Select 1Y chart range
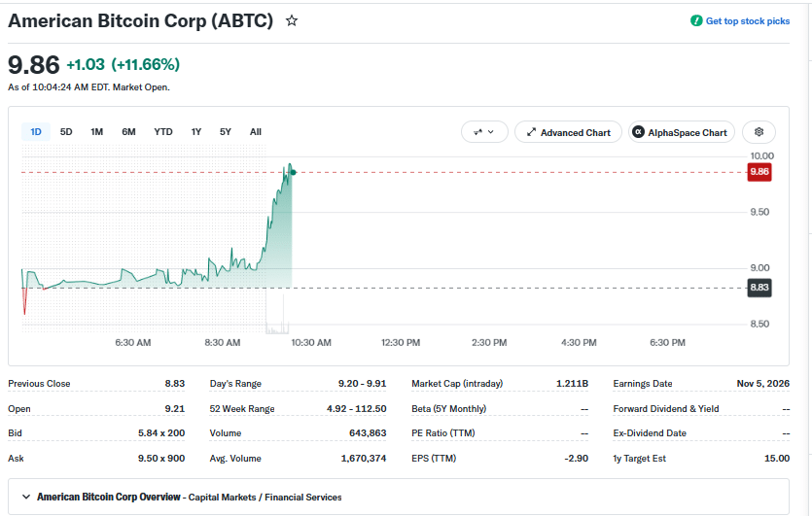This screenshot has width=812, height=516. 195,132
